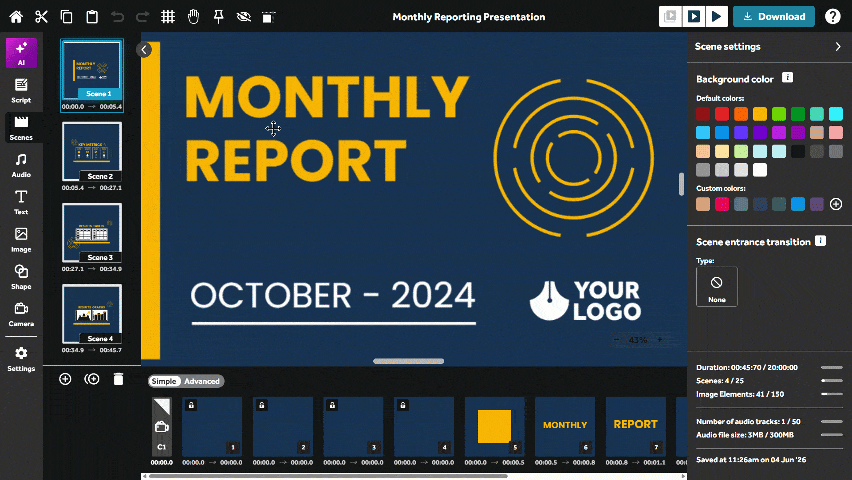This screenshot has height=480, width=852.
Task: Toggle the grid overlay icon
Action: (168, 17)
